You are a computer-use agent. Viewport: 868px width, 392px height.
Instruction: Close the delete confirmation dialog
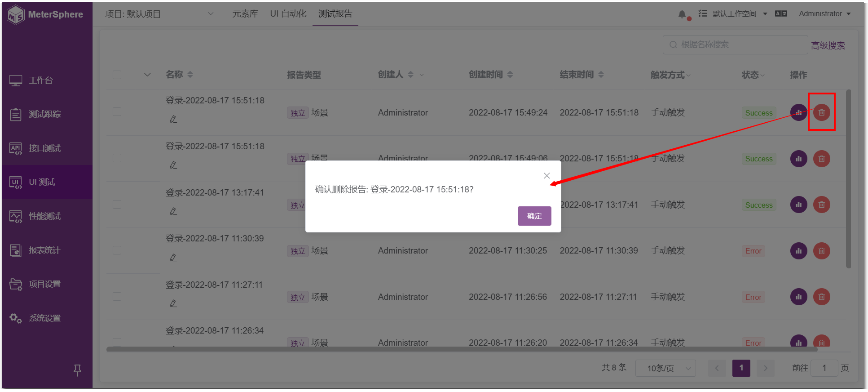coord(546,176)
